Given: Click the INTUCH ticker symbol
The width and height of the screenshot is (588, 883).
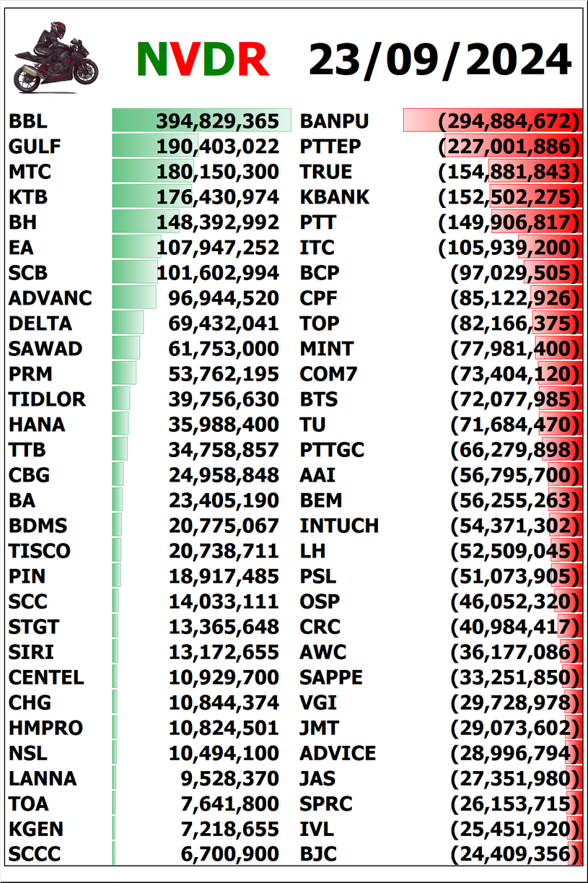Looking at the screenshot, I should point(339,526).
